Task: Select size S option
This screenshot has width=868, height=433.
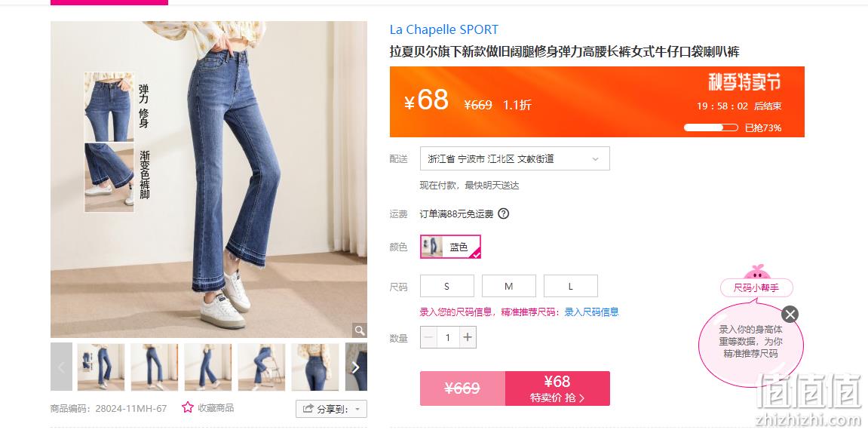Action: [447, 286]
